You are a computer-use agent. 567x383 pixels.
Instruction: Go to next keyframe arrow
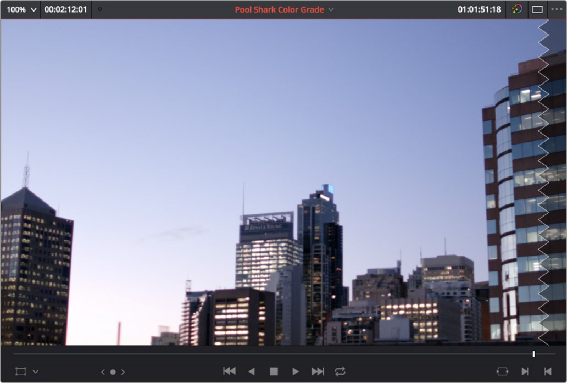[x=123, y=372]
